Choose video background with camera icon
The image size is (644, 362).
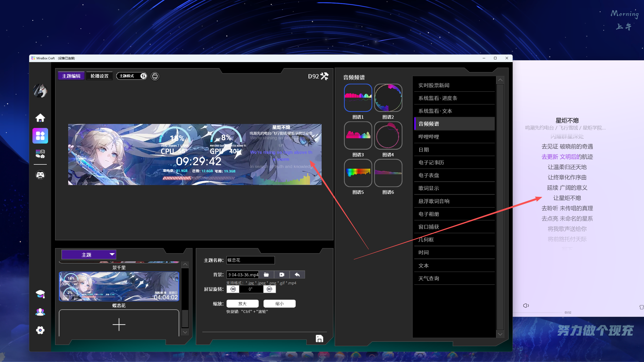[x=282, y=275]
